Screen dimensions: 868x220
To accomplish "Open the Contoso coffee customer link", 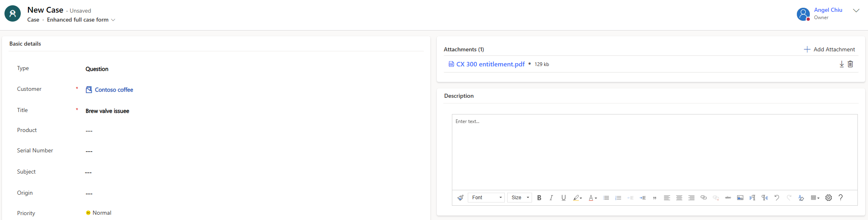I will [114, 90].
